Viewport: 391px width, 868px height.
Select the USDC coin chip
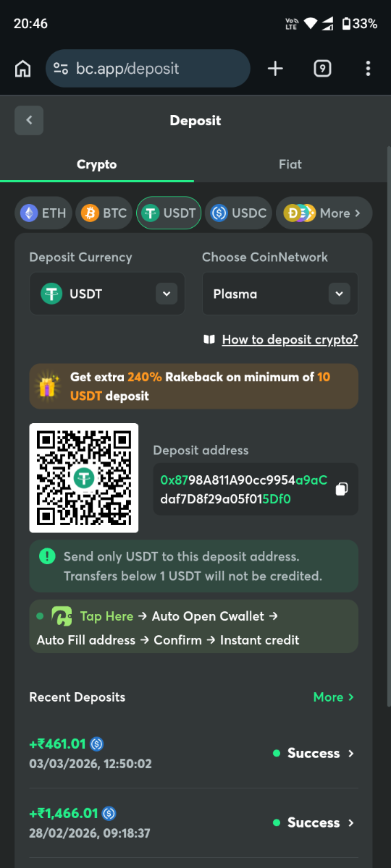pyautogui.click(x=240, y=213)
